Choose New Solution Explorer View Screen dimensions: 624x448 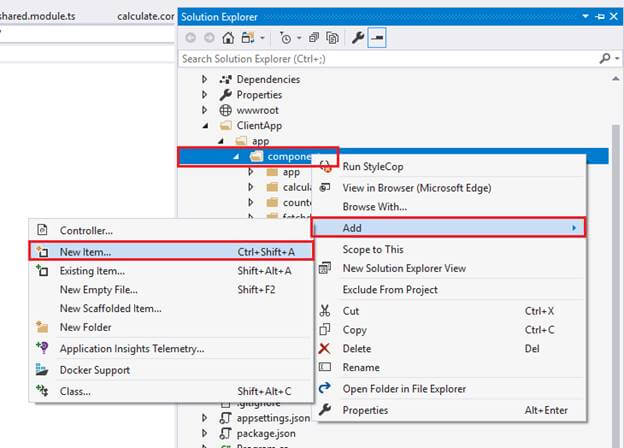point(449,268)
